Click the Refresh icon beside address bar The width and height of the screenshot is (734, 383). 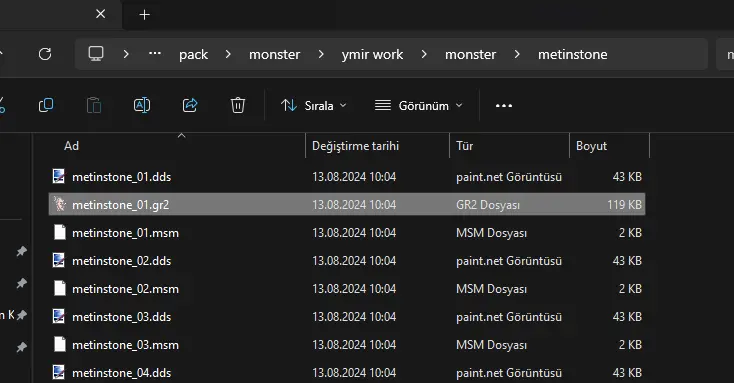tap(45, 54)
